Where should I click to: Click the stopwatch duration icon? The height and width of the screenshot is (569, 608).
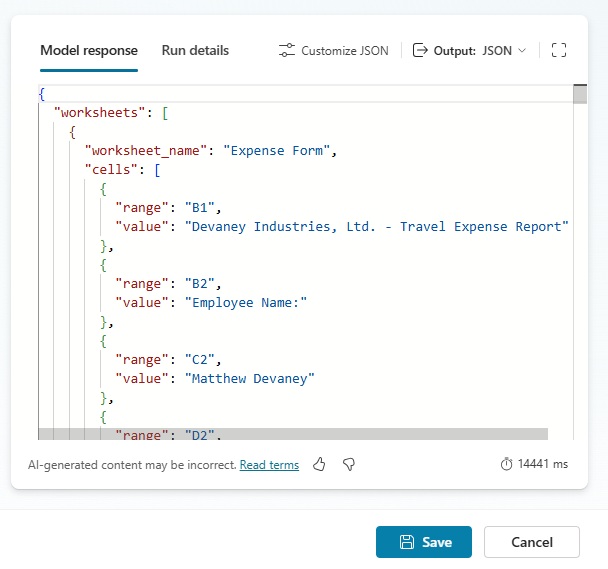click(506, 464)
